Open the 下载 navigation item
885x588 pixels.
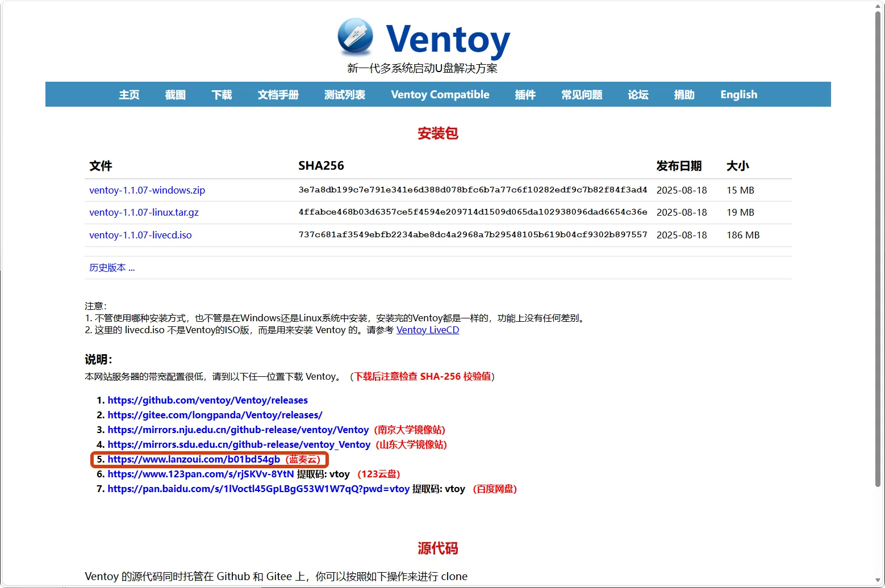222,95
